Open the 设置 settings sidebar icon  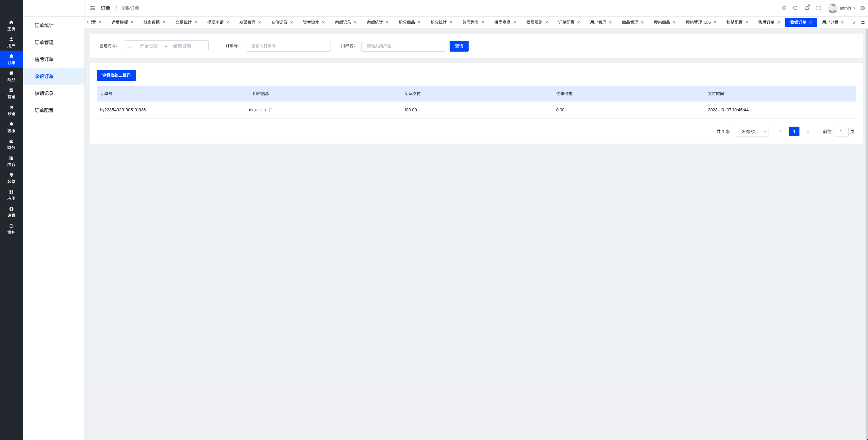11,212
